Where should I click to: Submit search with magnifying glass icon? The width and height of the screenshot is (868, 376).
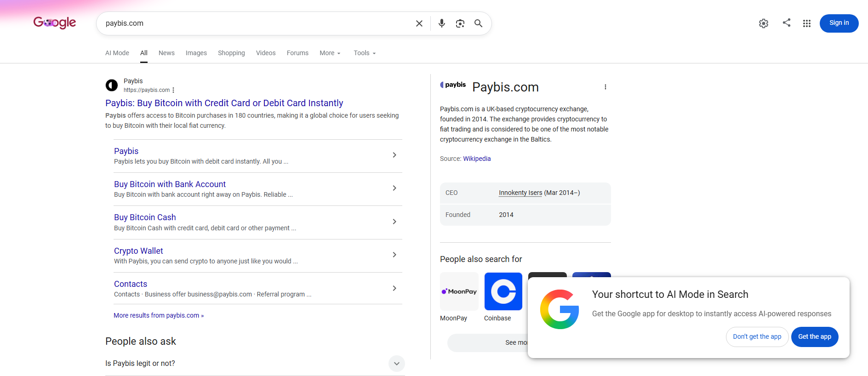[x=479, y=23]
